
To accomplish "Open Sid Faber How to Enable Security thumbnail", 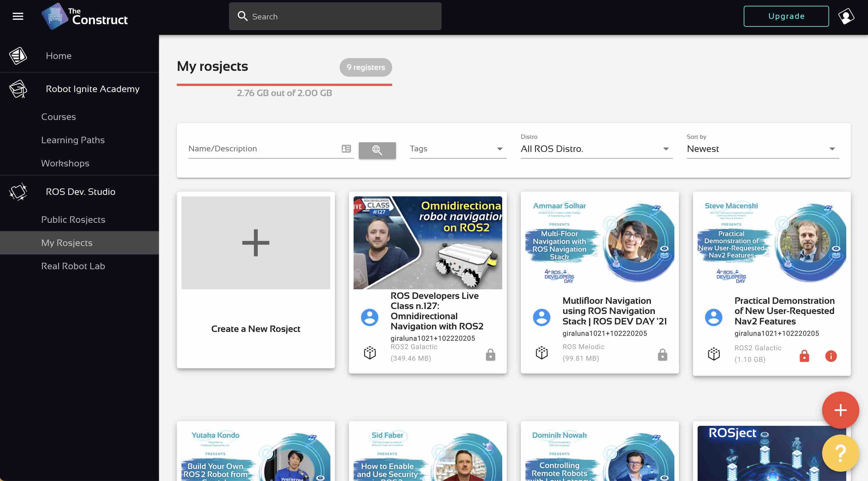I will (x=428, y=453).
